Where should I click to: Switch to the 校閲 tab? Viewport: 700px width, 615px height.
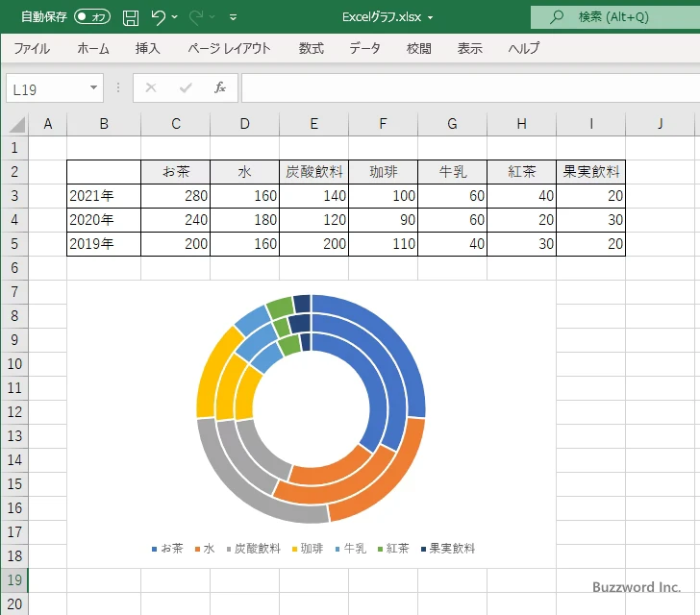pos(419,48)
